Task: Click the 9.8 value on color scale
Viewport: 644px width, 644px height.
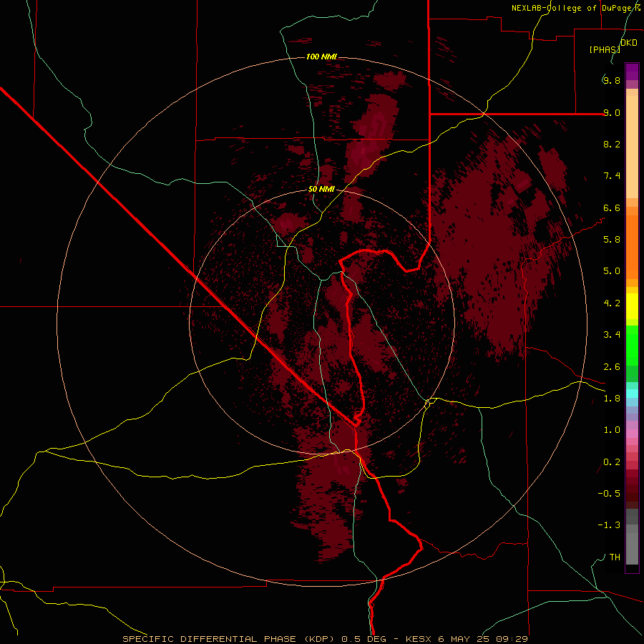Action: click(x=612, y=80)
